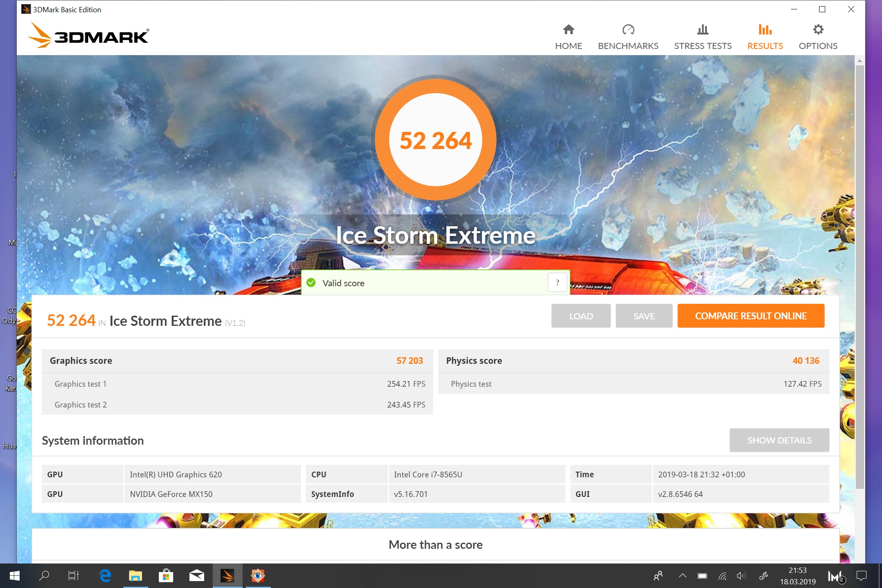Click the 3DMark title bar icon

click(x=26, y=9)
